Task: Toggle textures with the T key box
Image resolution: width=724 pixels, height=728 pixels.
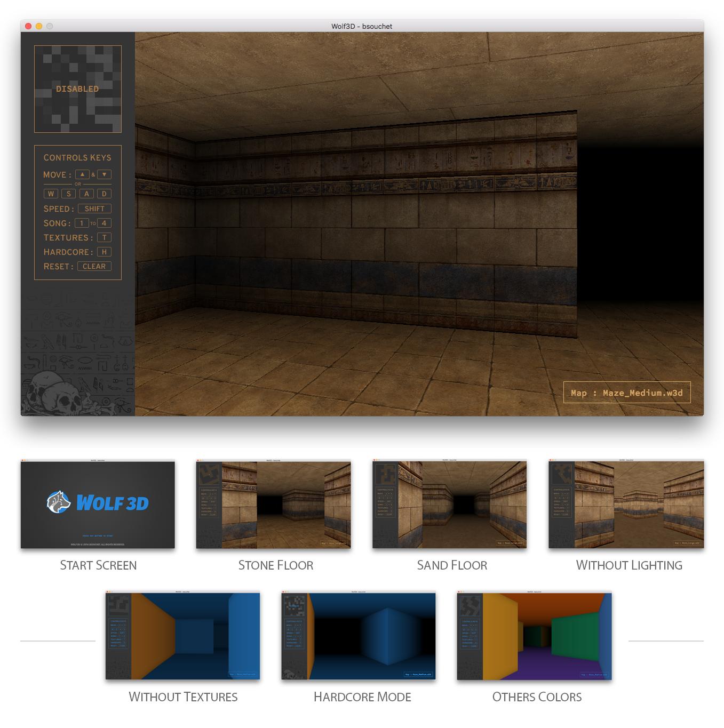Action: pyautogui.click(x=104, y=237)
